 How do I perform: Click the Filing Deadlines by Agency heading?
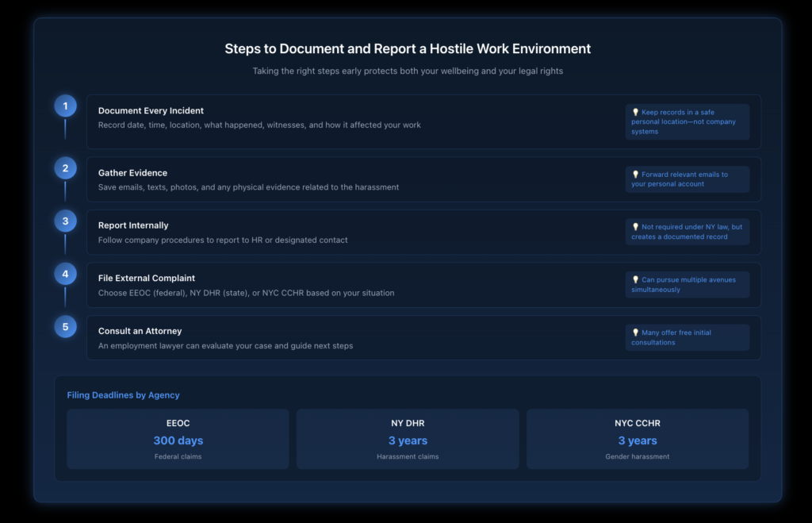123,394
